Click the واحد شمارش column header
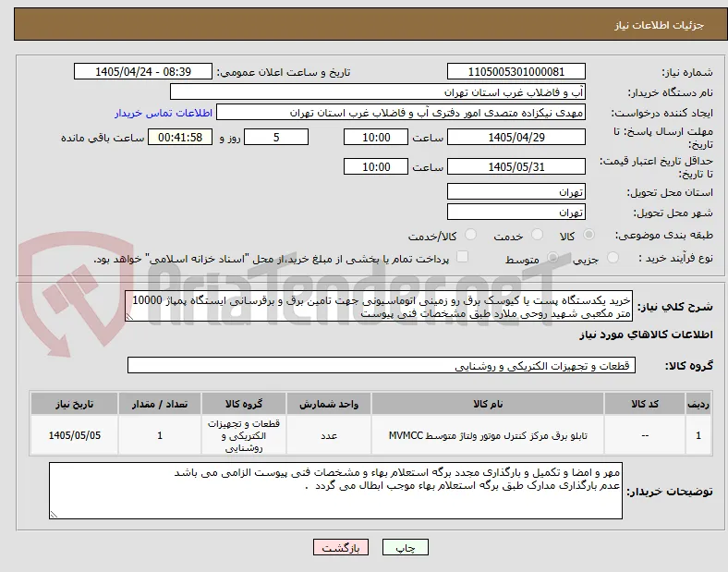728x572 pixels. (329, 404)
